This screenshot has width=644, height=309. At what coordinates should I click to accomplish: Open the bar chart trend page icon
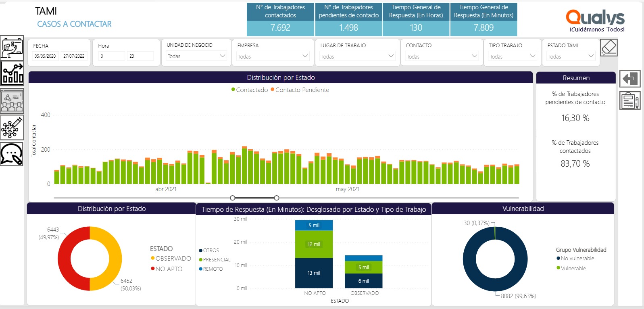tap(12, 73)
